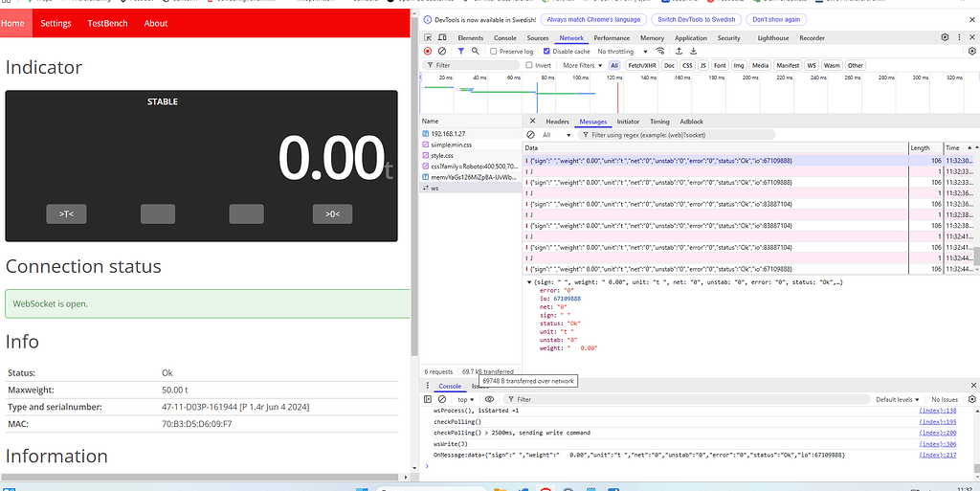The width and height of the screenshot is (980, 491).
Task: Open the network search magnifier
Action: coord(476,52)
